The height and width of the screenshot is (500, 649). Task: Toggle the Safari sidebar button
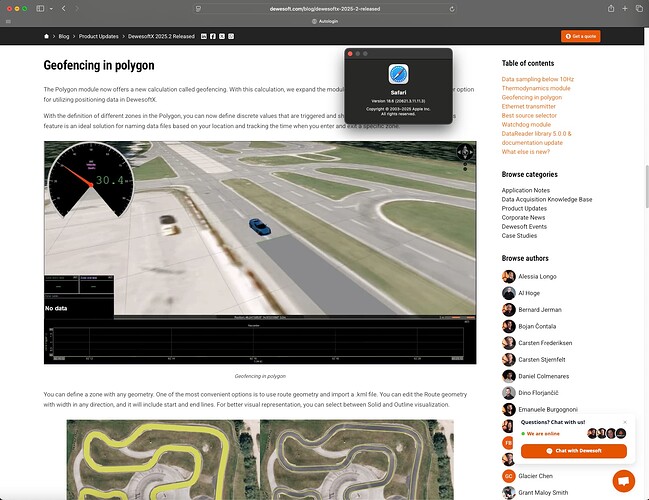tap(41, 8)
